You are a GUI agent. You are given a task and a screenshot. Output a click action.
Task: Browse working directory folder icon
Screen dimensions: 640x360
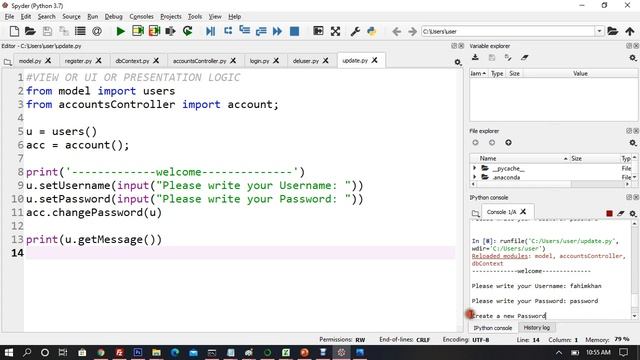[x=612, y=31]
